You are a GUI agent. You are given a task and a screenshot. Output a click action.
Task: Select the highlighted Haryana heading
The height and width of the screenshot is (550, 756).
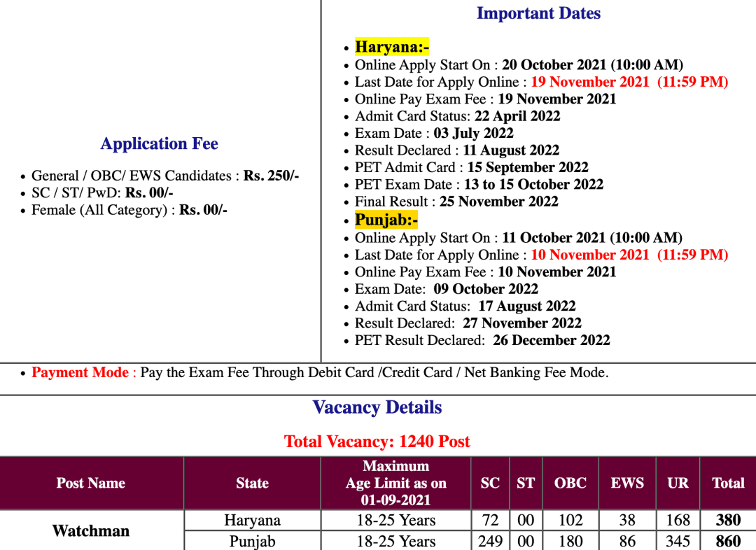click(x=391, y=47)
